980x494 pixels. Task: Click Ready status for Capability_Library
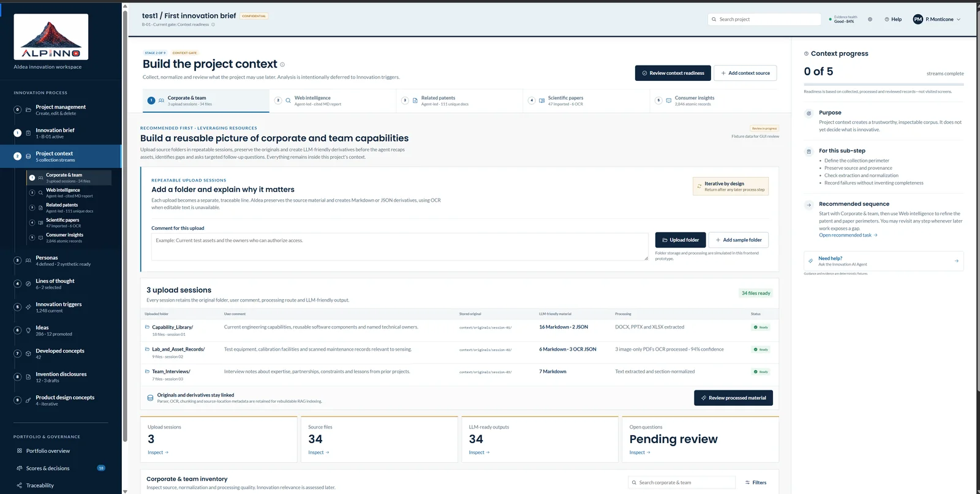[x=761, y=327]
